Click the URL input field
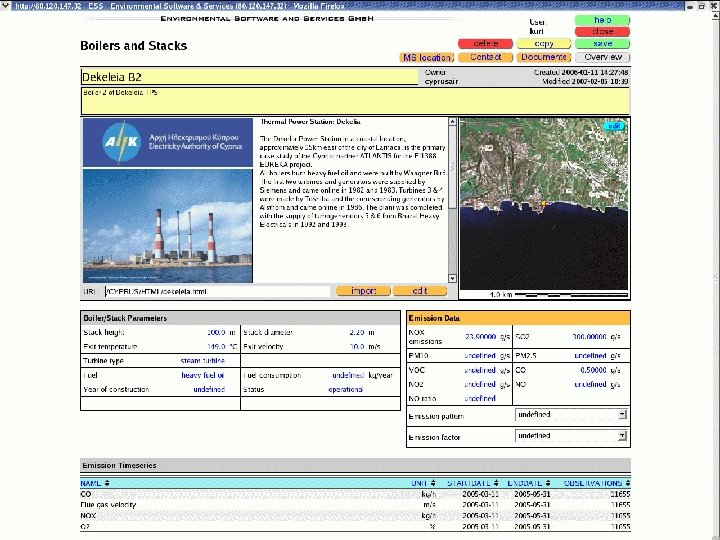The height and width of the screenshot is (540, 720). click(216, 292)
